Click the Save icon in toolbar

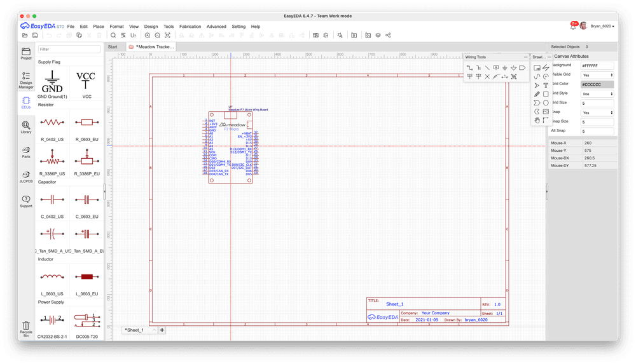tap(35, 36)
